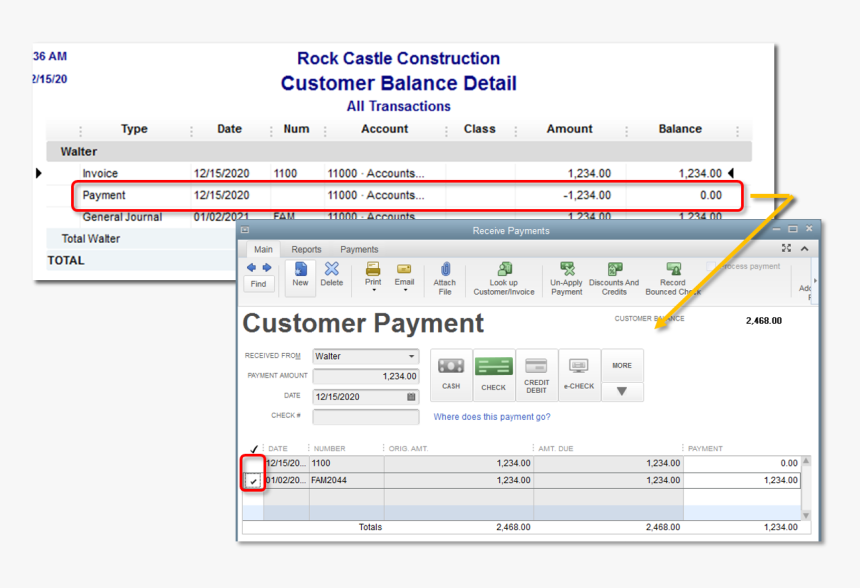Image resolution: width=860 pixels, height=588 pixels.
Task: Click the Type column header in report
Action: (x=134, y=129)
